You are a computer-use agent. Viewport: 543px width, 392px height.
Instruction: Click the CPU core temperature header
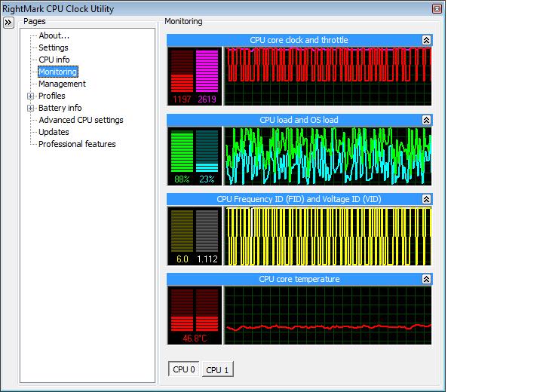[x=299, y=279]
